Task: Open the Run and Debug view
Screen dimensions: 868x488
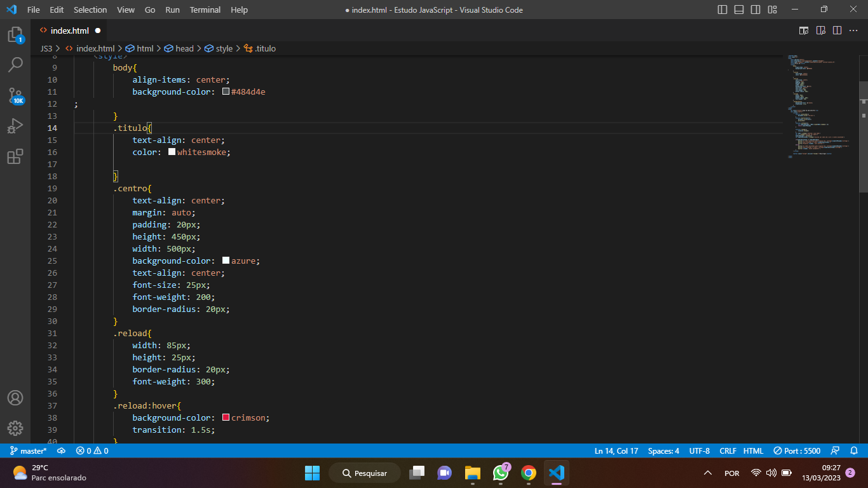Action: pos(15,126)
